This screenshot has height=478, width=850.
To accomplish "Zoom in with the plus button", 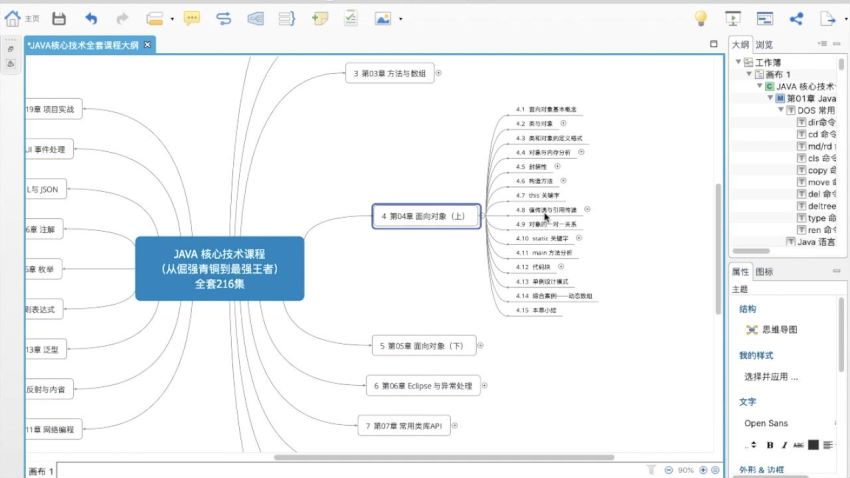I will (x=703, y=470).
